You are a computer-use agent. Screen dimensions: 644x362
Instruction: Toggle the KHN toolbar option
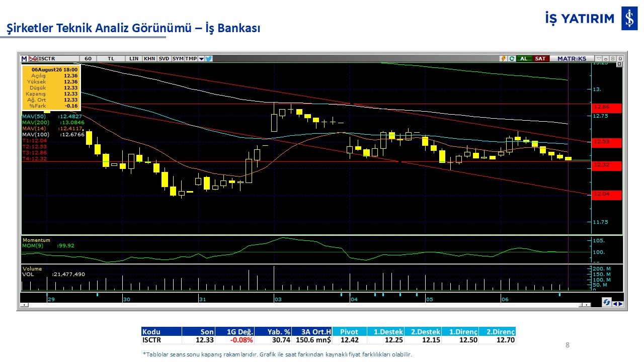149,58
